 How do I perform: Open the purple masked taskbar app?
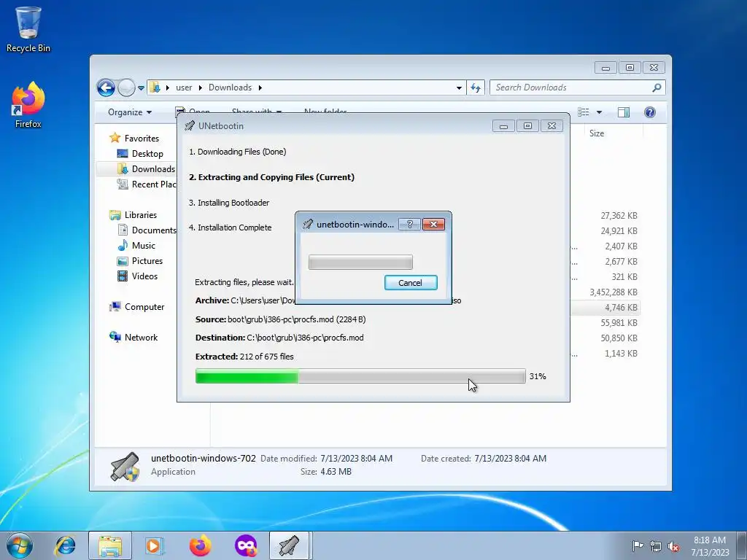[x=246, y=545]
